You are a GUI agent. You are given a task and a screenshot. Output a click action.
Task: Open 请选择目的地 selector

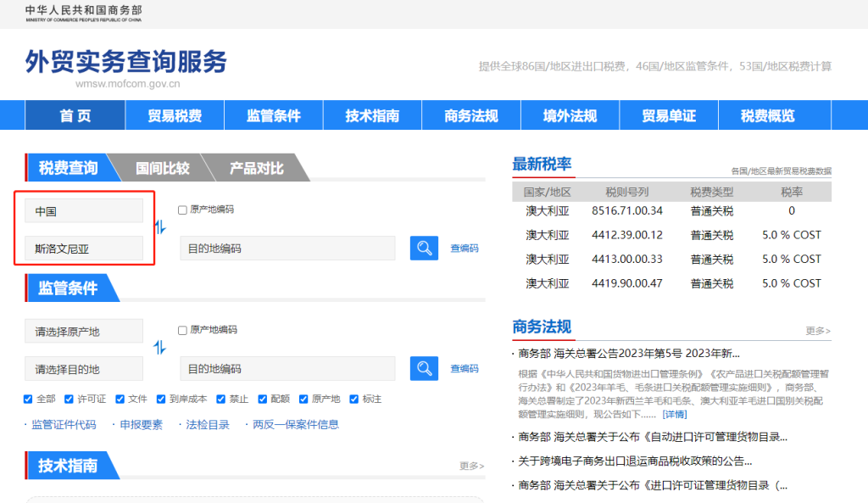click(x=84, y=369)
